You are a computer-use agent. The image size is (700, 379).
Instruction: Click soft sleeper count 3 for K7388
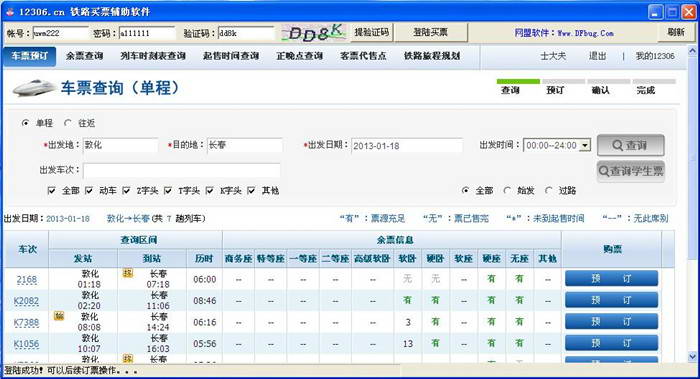[408, 322]
